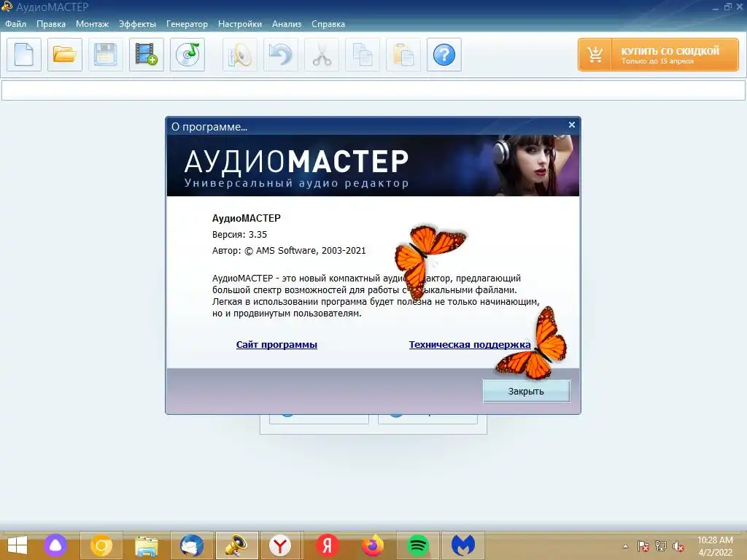Click the add video film-strip icon
747x560 pixels.
[x=146, y=55]
